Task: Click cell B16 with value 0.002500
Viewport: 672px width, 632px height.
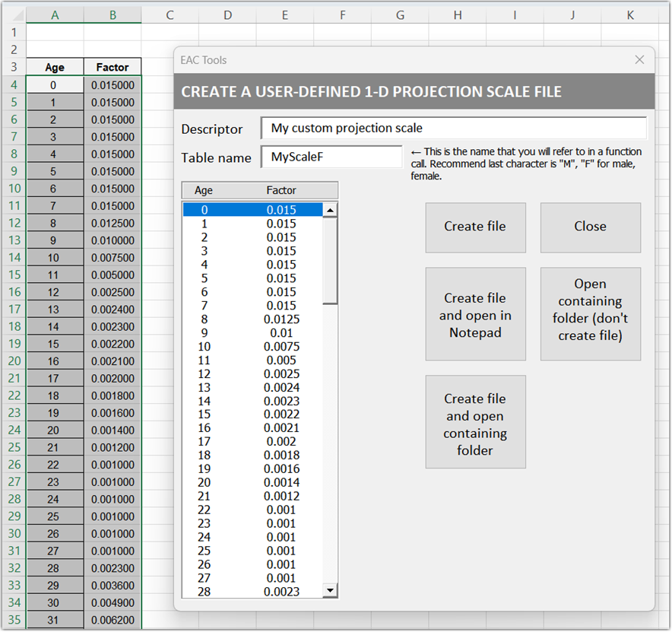Action: click(x=113, y=292)
